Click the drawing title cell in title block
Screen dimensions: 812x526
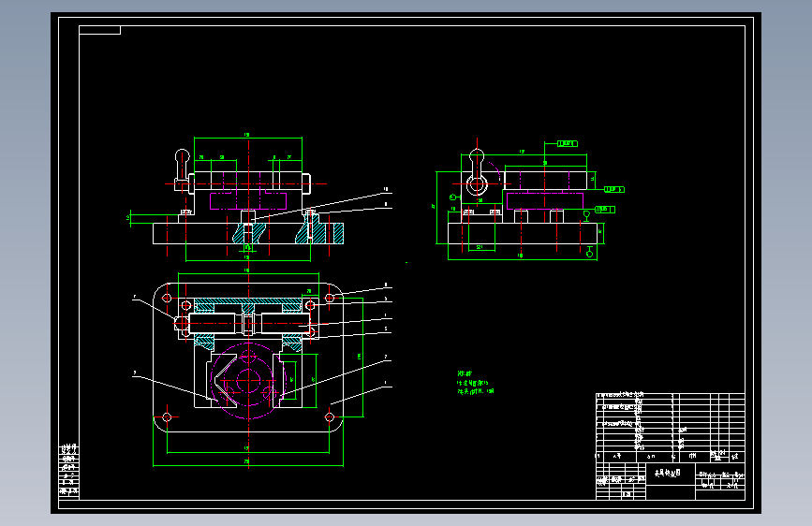670,474
